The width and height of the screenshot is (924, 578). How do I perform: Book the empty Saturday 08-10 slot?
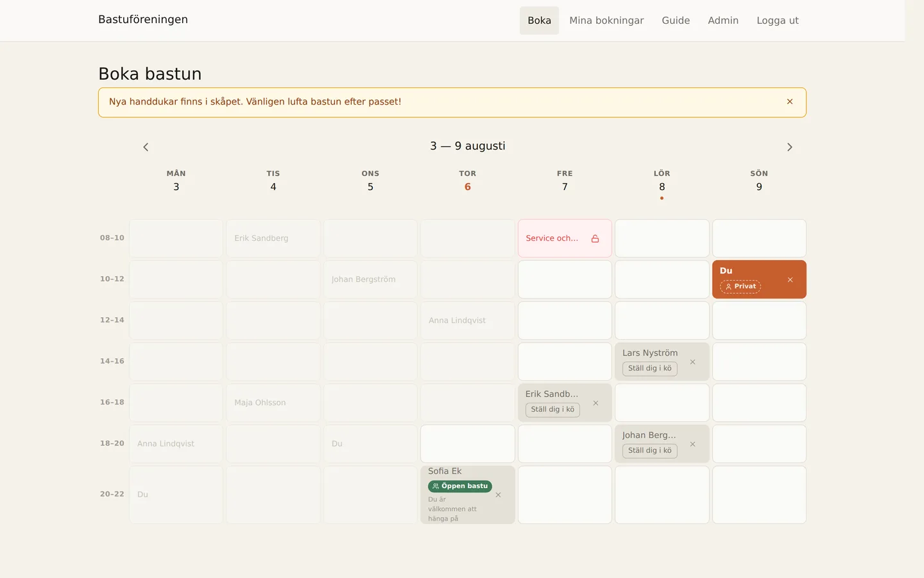[662, 238]
